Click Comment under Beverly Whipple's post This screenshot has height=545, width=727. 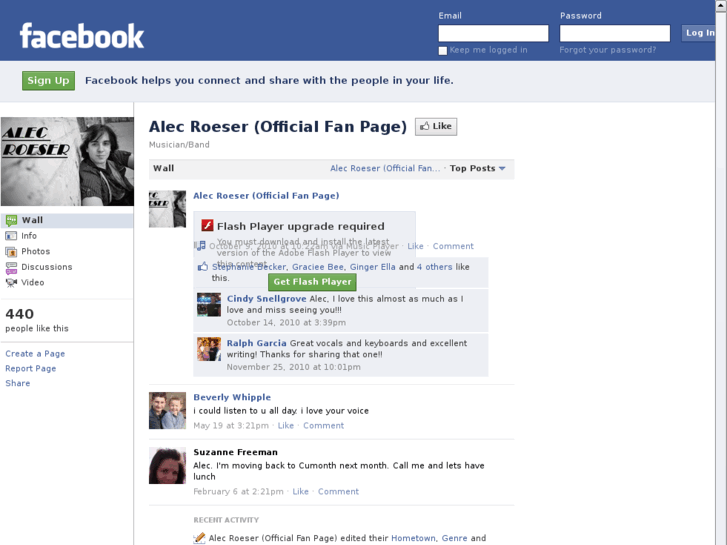(x=324, y=425)
